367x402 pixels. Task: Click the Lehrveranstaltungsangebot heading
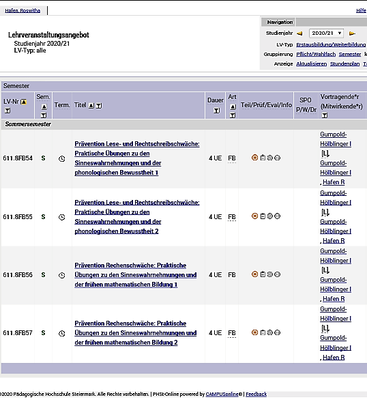coord(49,35)
